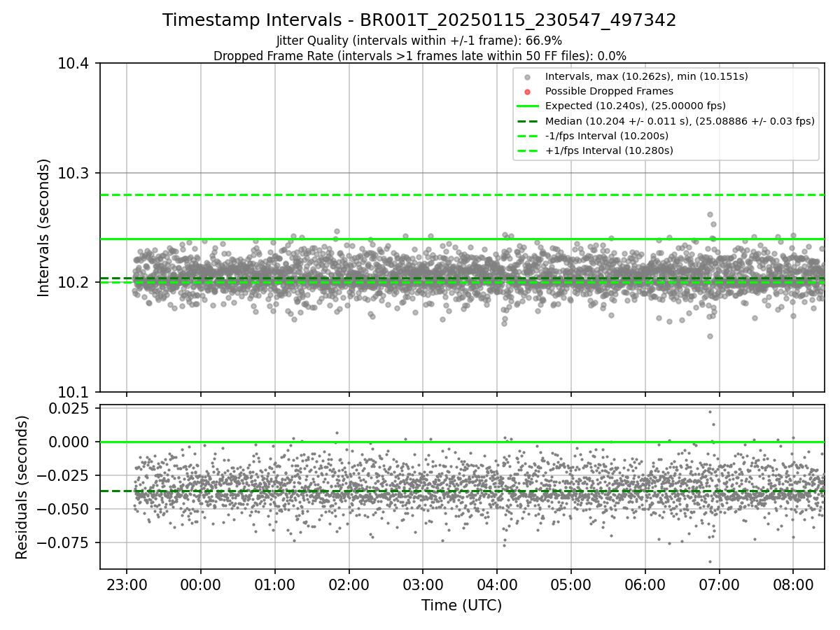Click the 'Residuals (seconds)' y-axis label

(x=22, y=487)
